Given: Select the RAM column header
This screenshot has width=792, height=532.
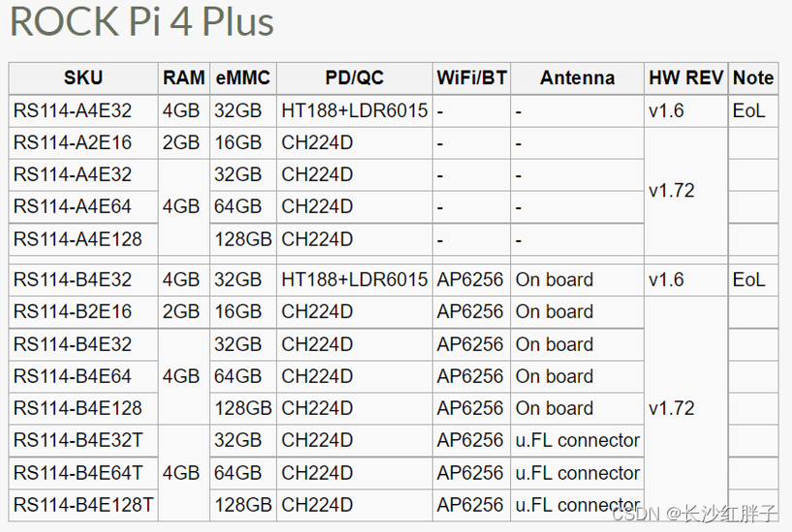Looking at the screenshot, I should (184, 78).
